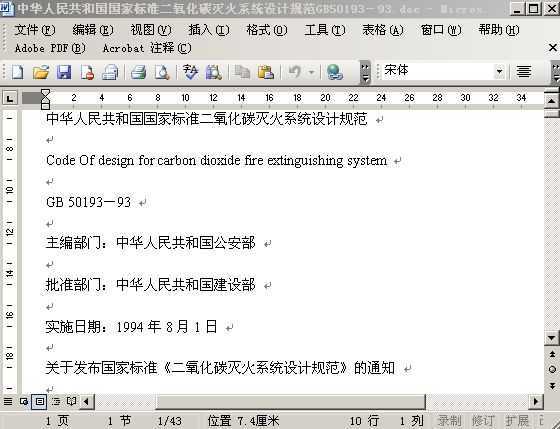This screenshot has height=429, width=560.
Task: Expand the standard toolbar options
Action: point(365,73)
